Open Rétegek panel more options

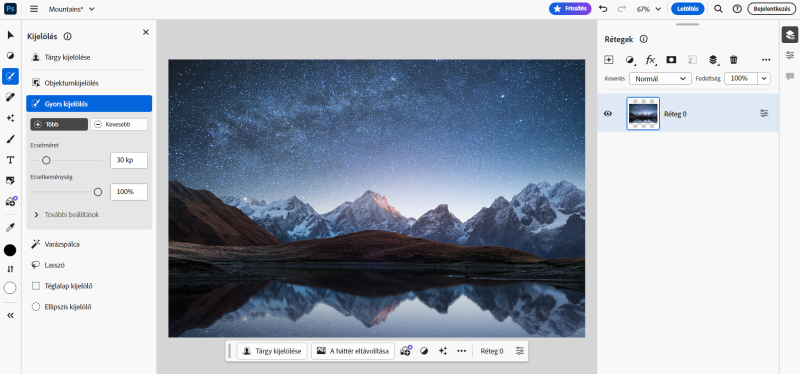(766, 60)
